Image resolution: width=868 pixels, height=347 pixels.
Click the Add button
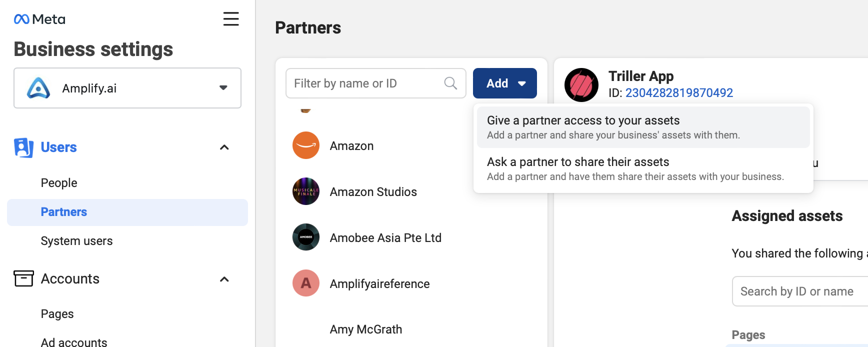pyautogui.click(x=505, y=83)
